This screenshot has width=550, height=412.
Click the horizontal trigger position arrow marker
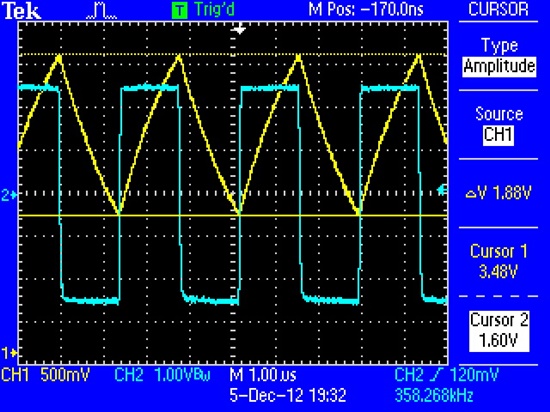click(240, 29)
